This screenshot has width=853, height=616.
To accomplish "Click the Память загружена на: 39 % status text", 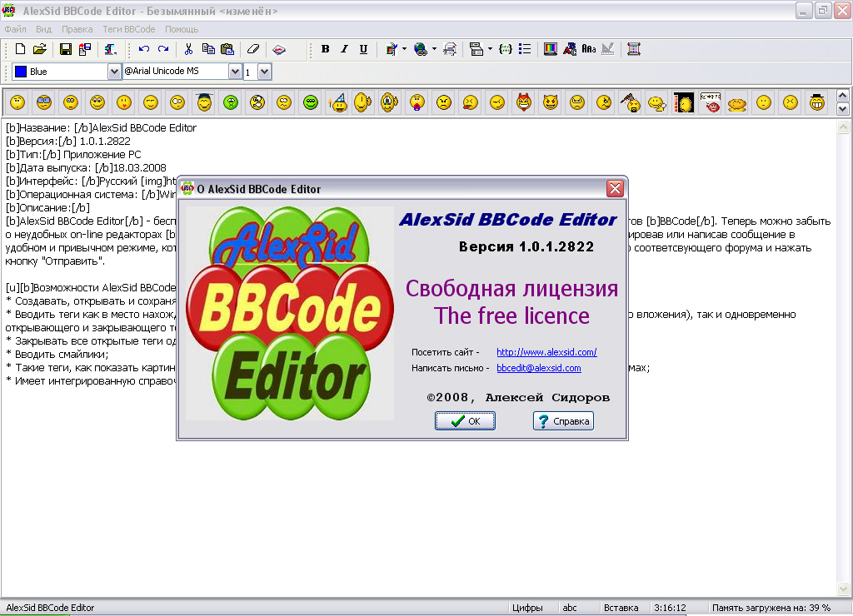I will coord(771,608).
